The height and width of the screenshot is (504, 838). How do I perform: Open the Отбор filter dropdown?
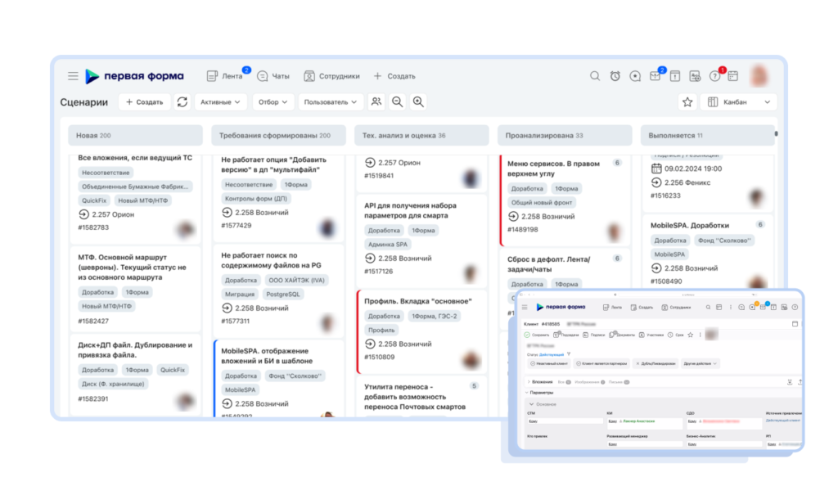tap(273, 101)
